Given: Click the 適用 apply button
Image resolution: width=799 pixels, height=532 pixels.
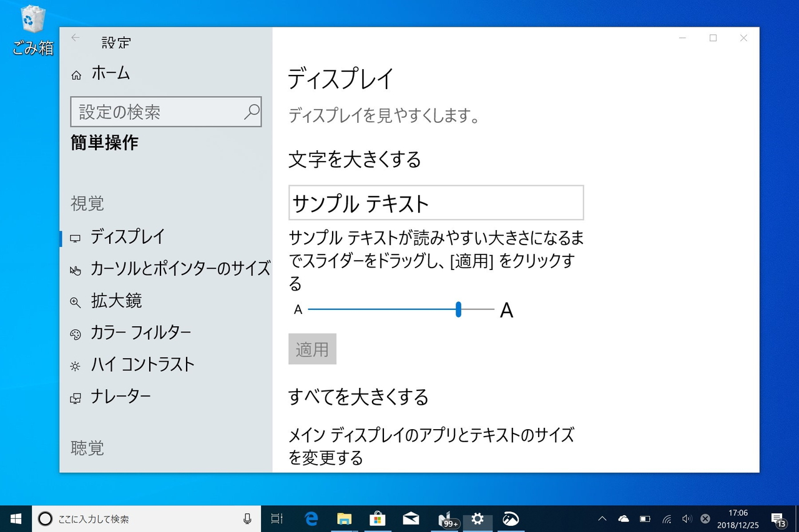Looking at the screenshot, I should pyautogui.click(x=312, y=349).
